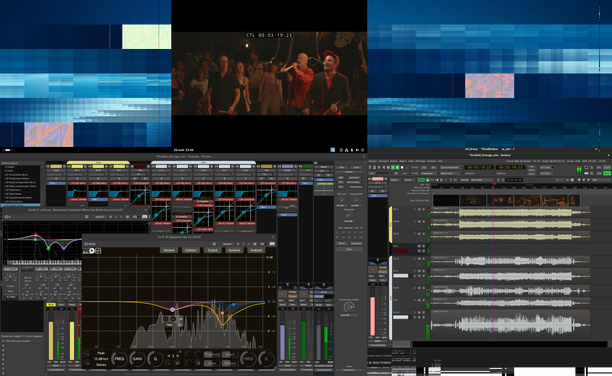The height and width of the screenshot is (376, 612).
Task: Click the playhead marker on the timeline ruler
Action: (494, 184)
